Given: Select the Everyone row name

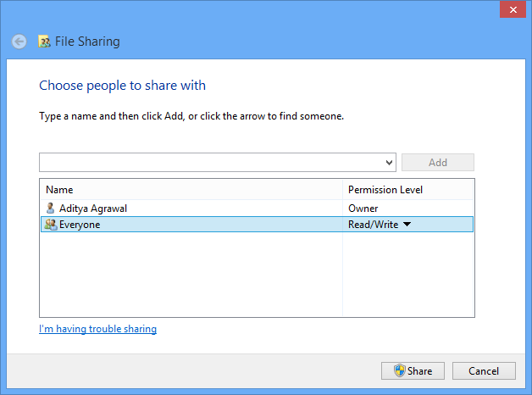Looking at the screenshot, I should (80, 225).
